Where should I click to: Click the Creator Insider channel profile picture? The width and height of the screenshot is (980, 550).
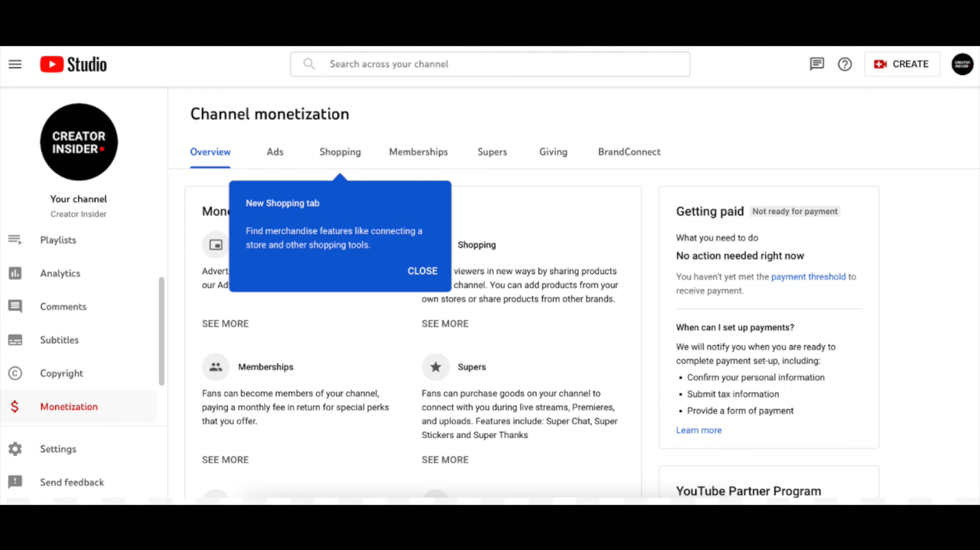coord(79,142)
